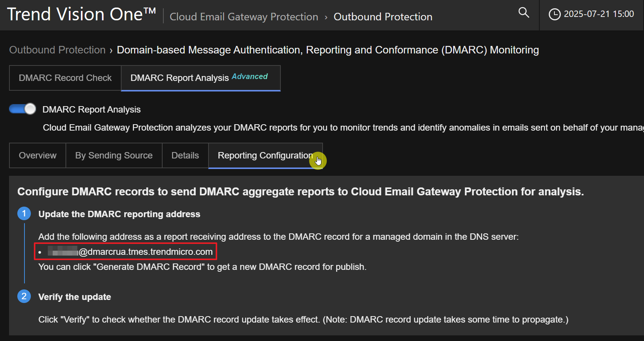Click the step 2 number circle
This screenshot has width=644, height=341.
point(24,297)
